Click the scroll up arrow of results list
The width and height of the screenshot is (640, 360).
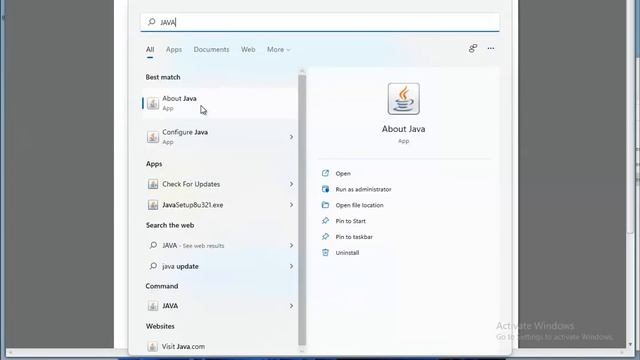(x=302, y=71)
